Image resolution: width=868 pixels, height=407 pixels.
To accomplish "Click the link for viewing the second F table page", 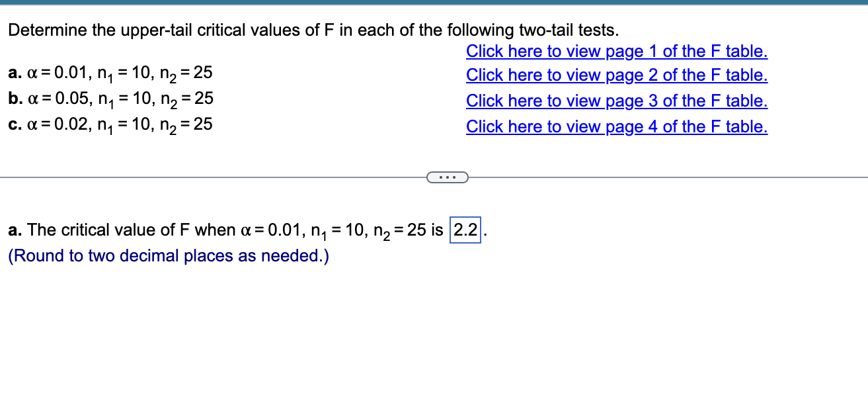I will pos(616,75).
